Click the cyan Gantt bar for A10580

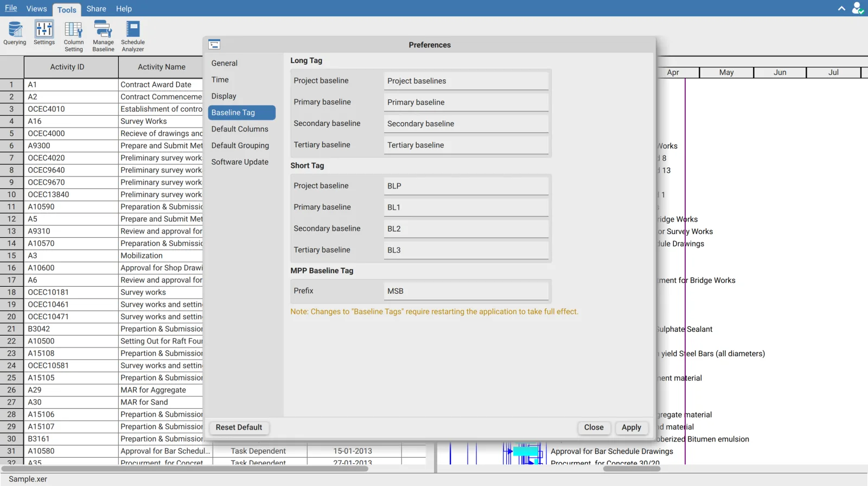point(525,451)
